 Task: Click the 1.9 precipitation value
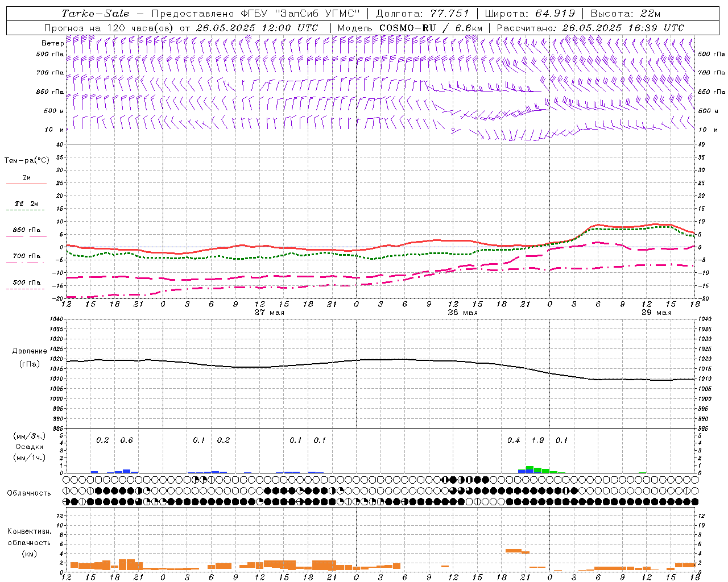pos(537,440)
